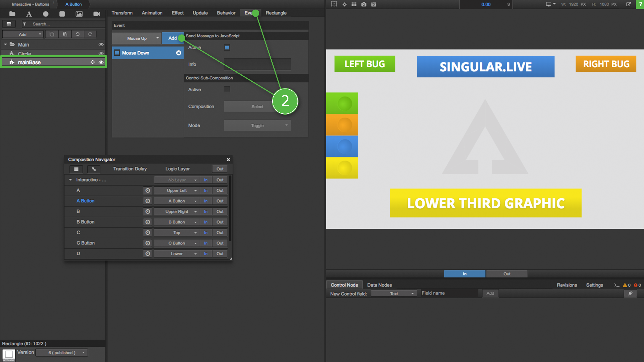The height and width of the screenshot is (362, 644).
Task: Animate Out the C Button composition
Action: [220, 243]
